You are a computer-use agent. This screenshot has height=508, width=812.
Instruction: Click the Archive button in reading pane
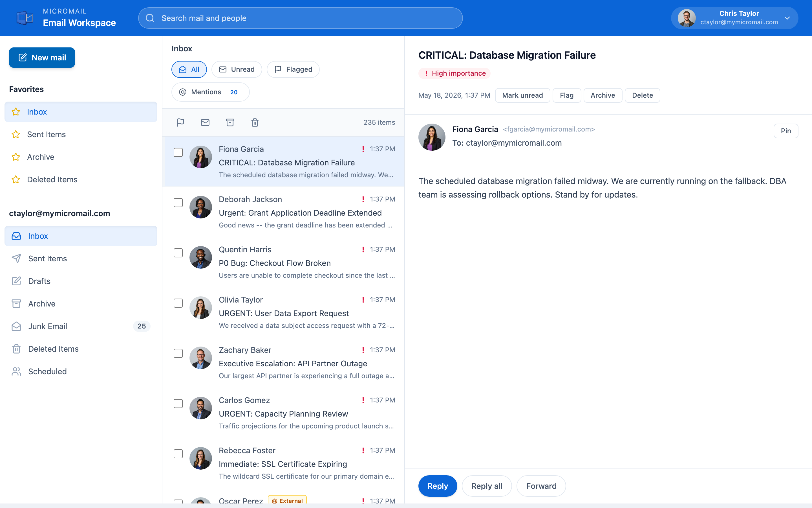pyautogui.click(x=603, y=95)
